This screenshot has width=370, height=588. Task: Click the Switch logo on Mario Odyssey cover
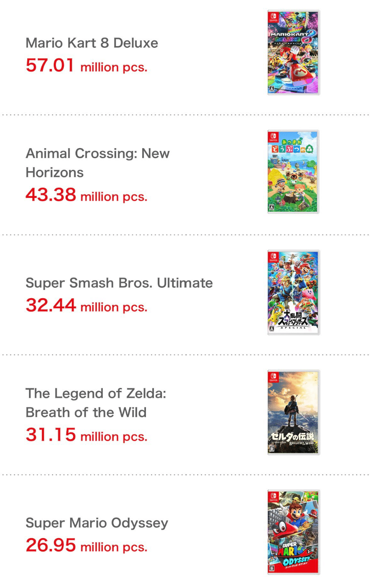(273, 497)
